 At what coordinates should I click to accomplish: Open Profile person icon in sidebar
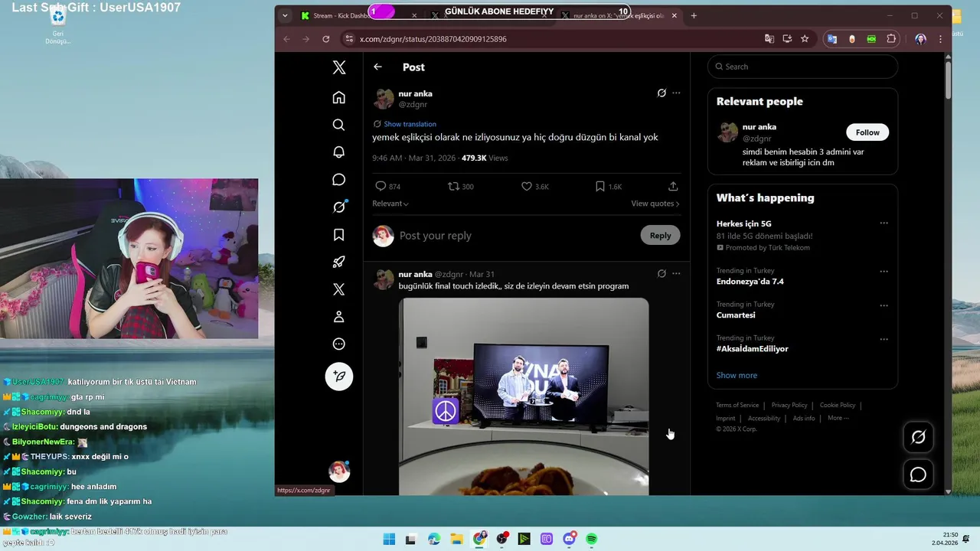339,317
